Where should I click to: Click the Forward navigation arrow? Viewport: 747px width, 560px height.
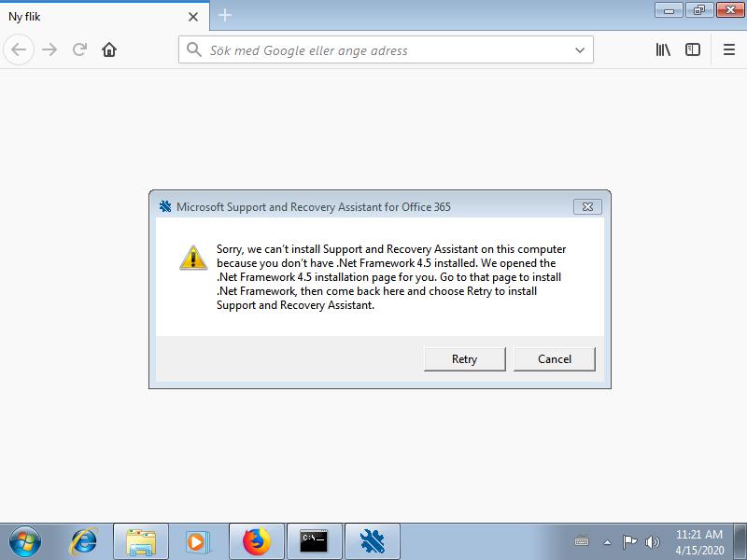click(49, 49)
